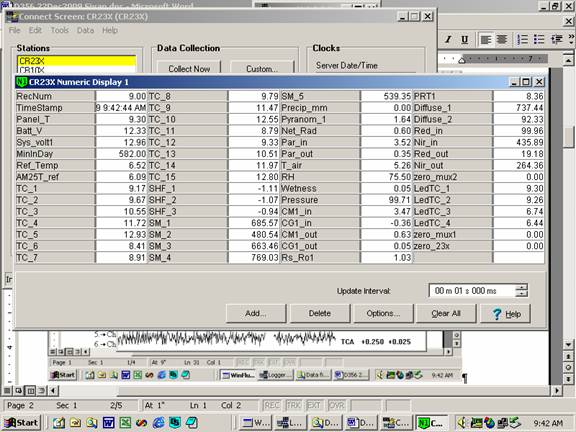Screen dimensions: 576x432
Task: Select the Batt_V value 12.33
Action: pos(121,131)
